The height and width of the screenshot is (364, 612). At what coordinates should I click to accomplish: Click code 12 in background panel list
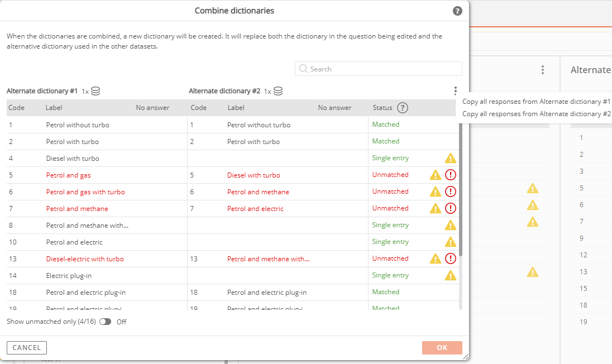[583, 255]
